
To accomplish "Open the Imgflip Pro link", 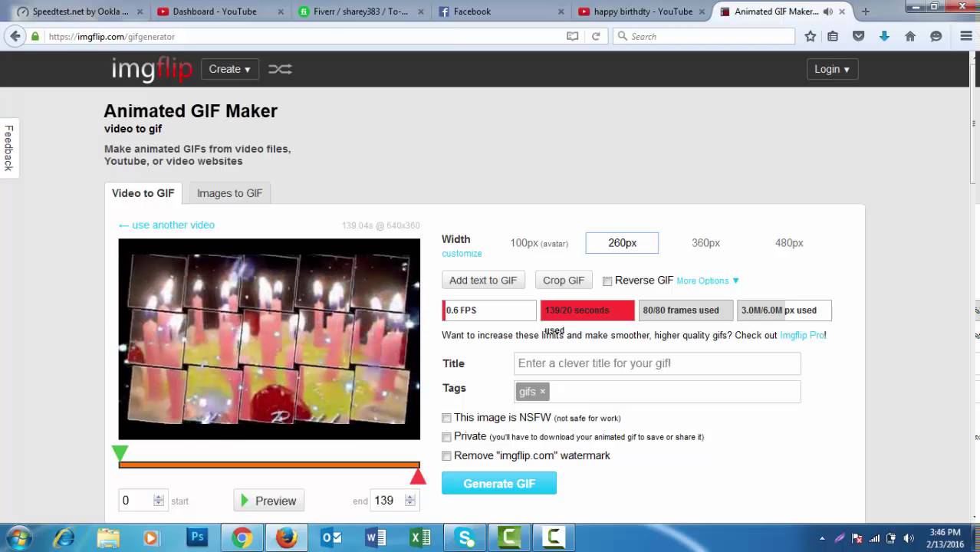I will [x=801, y=335].
